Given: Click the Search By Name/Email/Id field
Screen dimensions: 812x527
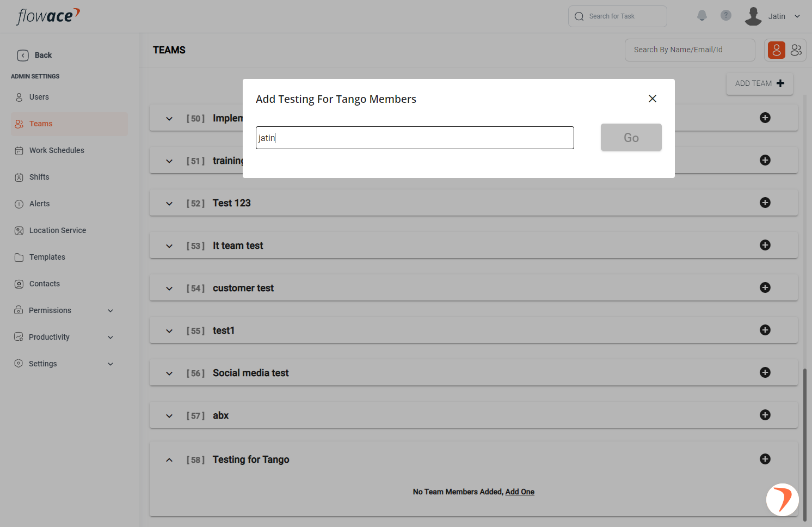Looking at the screenshot, I should pyautogui.click(x=690, y=50).
